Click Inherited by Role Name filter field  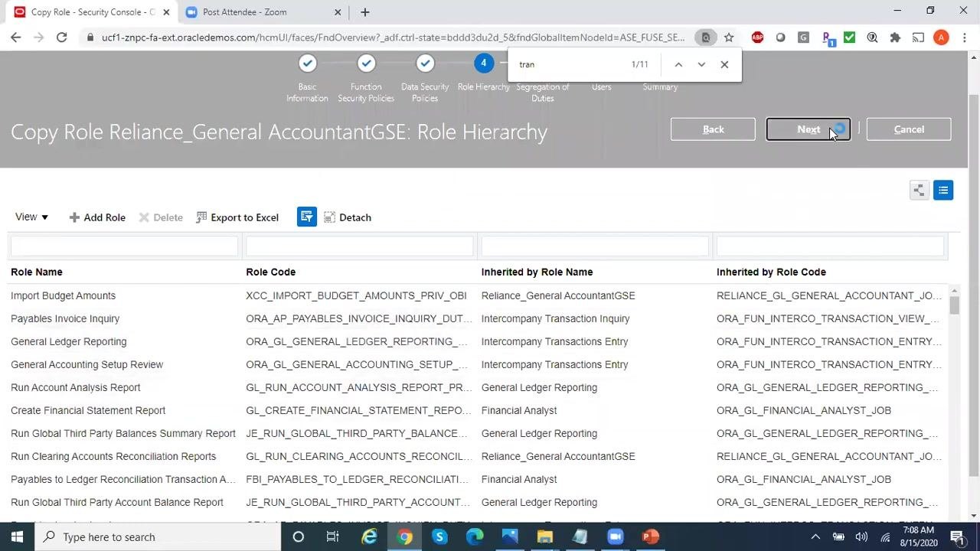pos(594,246)
